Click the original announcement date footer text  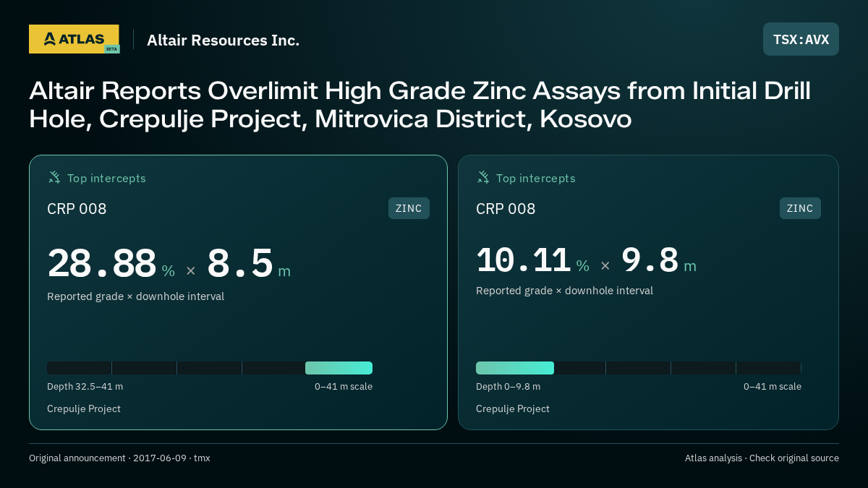coord(119,458)
